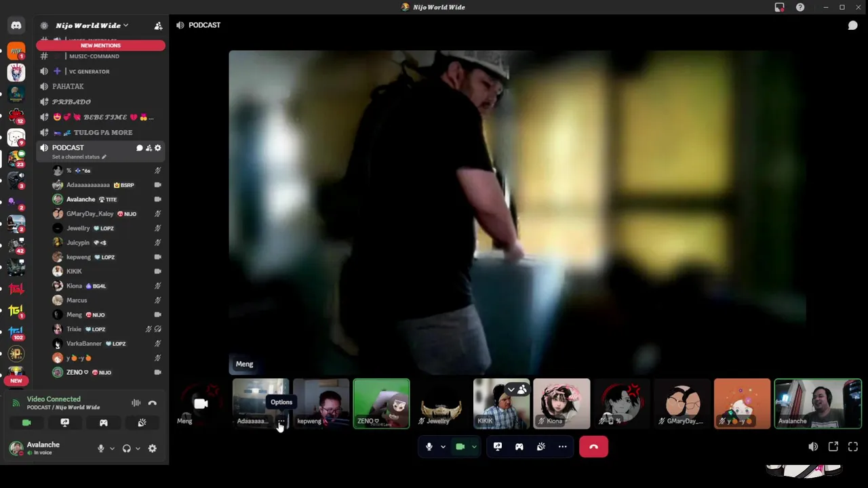
Task: Open soundboard in call control bar
Action: pos(541,447)
